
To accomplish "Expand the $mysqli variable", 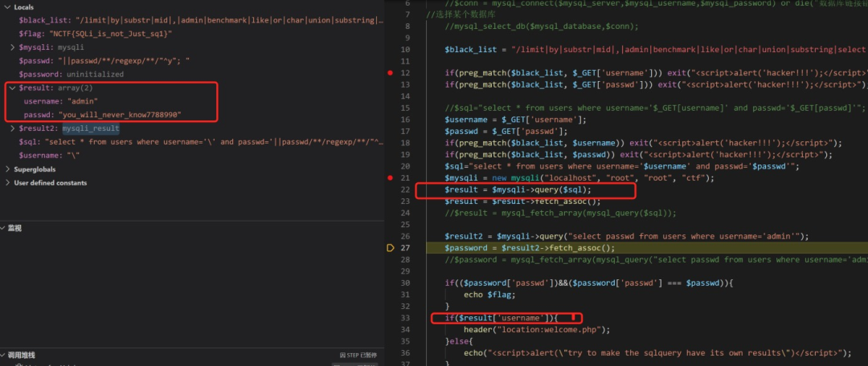I will [13, 47].
